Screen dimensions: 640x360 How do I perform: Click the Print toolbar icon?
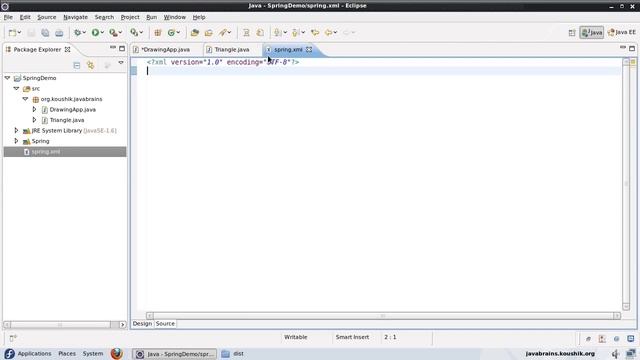(59, 33)
